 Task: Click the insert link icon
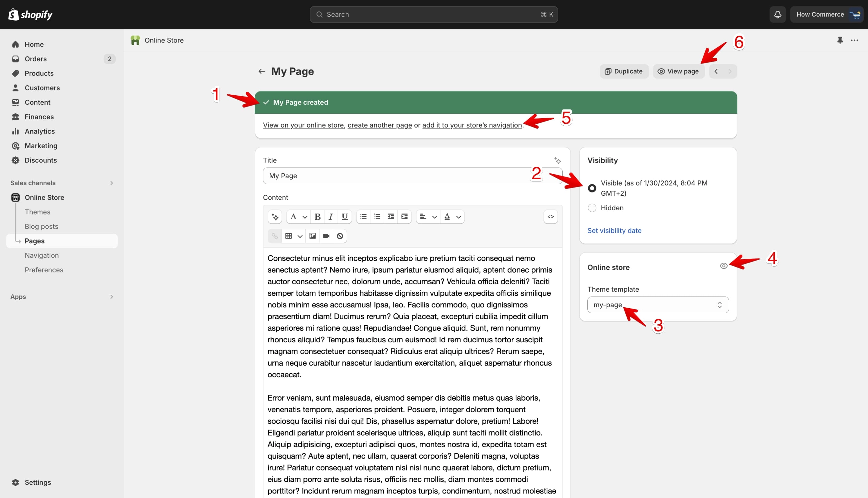[275, 236]
